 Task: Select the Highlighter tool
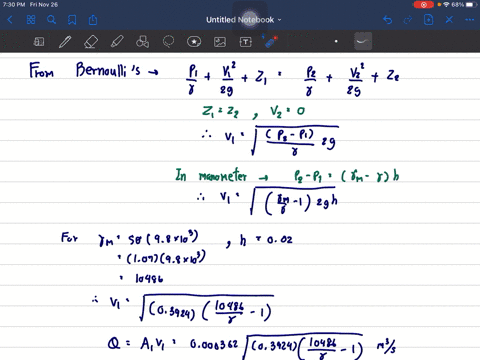click(117, 42)
